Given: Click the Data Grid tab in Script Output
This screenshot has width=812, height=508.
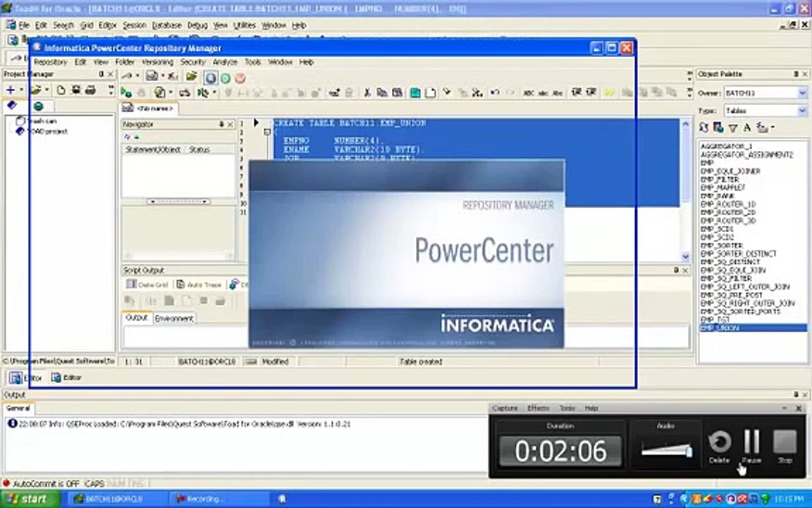Looking at the screenshot, I should pyautogui.click(x=147, y=284).
